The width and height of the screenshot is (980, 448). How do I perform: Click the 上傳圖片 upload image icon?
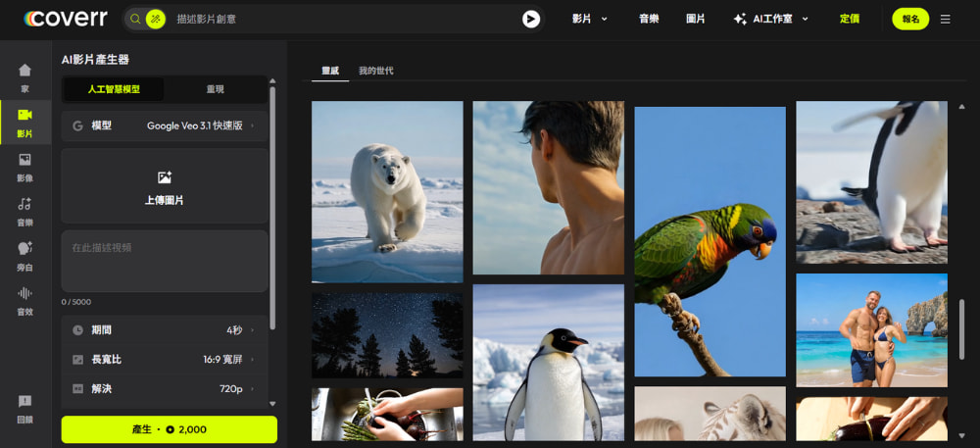point(165,177)
